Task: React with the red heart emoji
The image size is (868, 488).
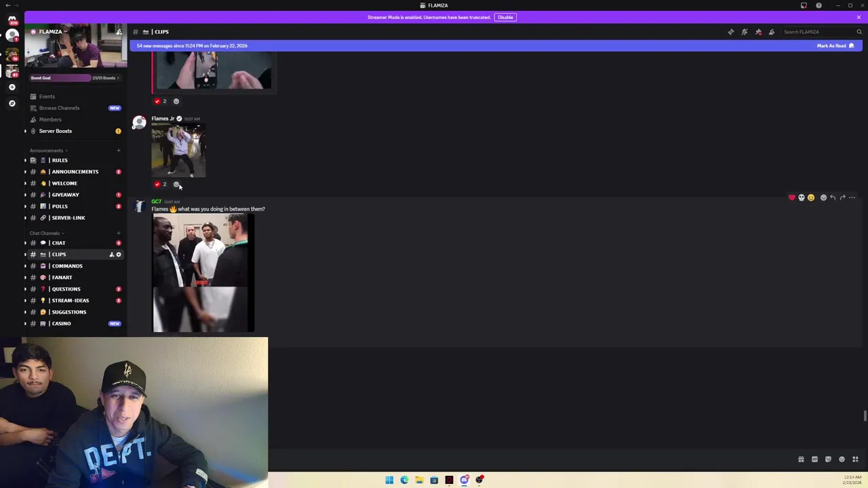Action: pos(791,197)
